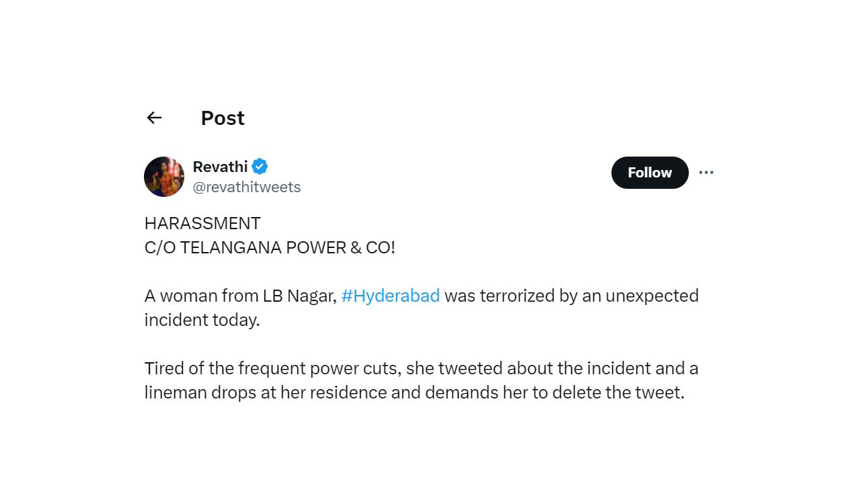Open the more actions dropdown for this post
This screenshot has height=504, width=861.
point(706,172)
